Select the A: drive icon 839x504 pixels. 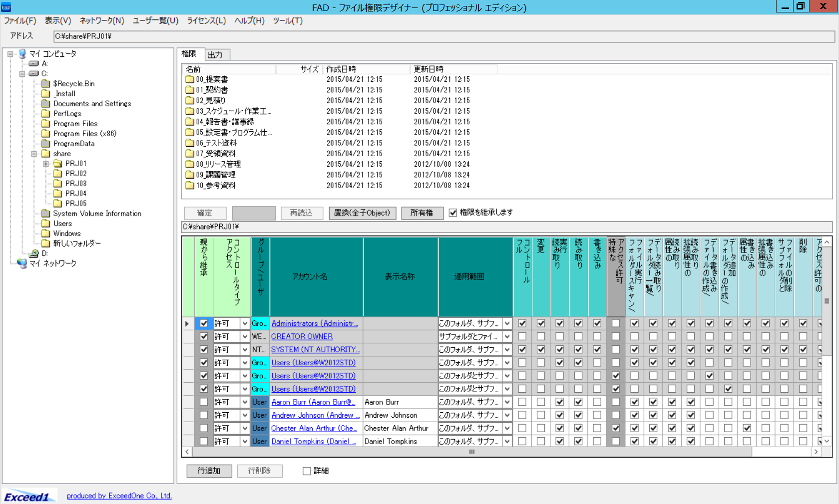[34, 63]
